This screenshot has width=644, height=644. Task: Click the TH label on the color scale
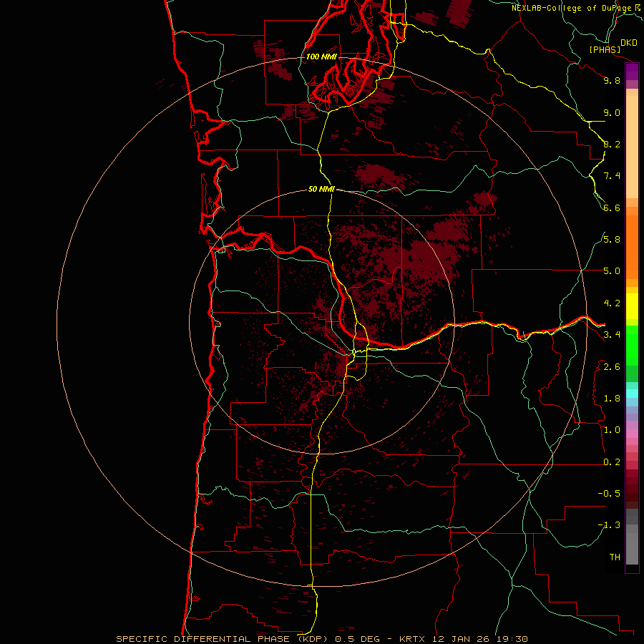615,557
